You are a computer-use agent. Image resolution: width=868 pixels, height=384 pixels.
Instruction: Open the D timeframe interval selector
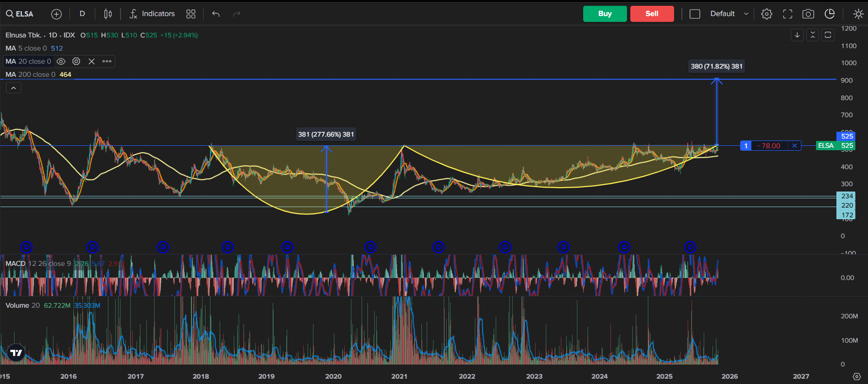(82, 14)
